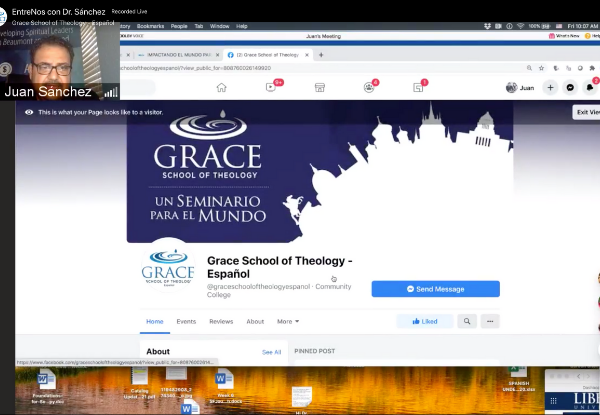Close the Grace School of Theology tab
Image resolution: width=600 pixels, height=415 pixels.
click(307, 55)
